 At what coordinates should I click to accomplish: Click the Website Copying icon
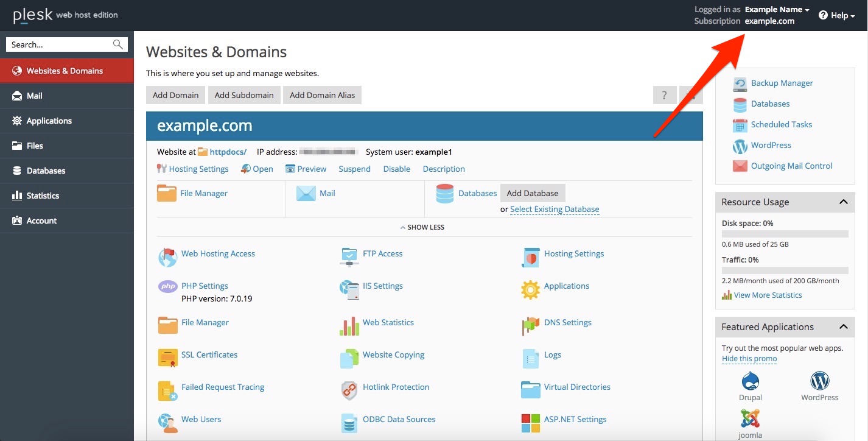click(x=349, y=358)
